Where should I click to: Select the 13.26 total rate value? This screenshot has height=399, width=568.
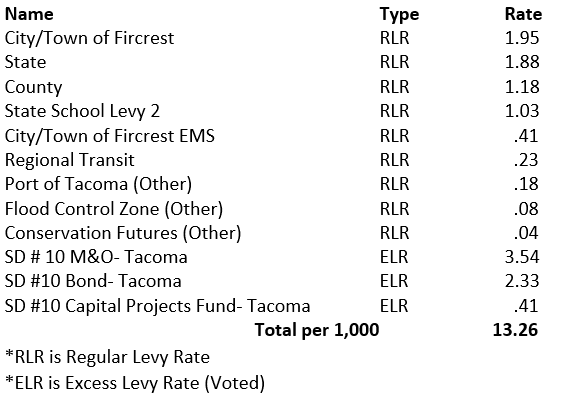tap(515, 330)
